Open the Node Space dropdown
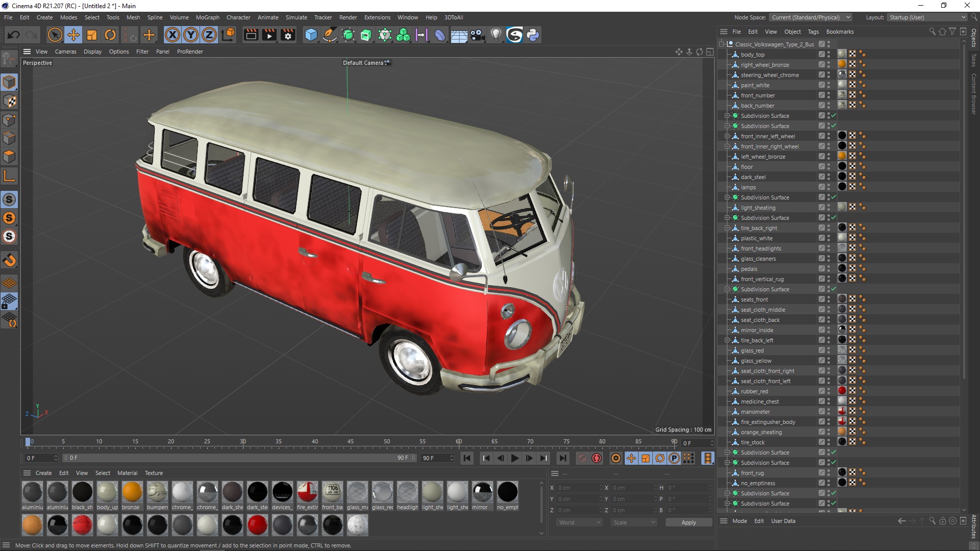 pyautogui.click(x=811, y=17)
